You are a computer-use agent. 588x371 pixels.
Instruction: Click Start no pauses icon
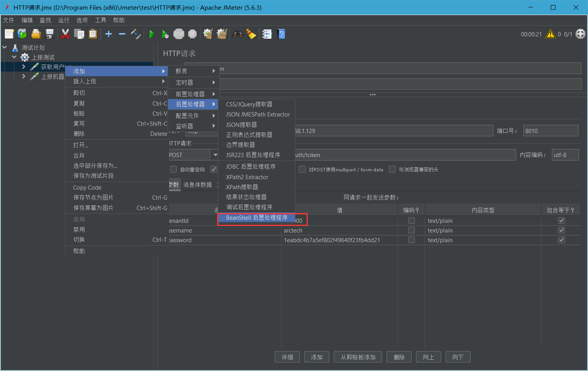(x=165, y=34)
